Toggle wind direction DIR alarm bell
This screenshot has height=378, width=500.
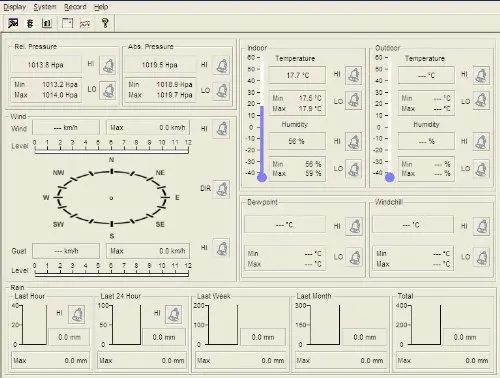pos(222,189)
